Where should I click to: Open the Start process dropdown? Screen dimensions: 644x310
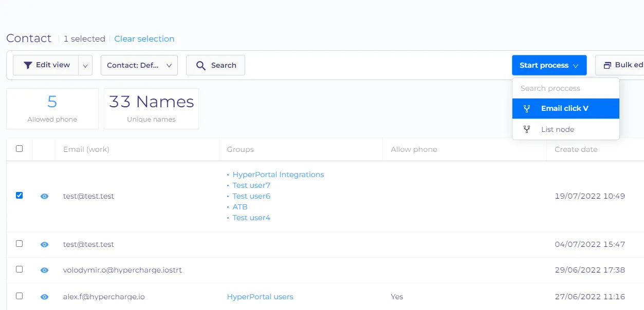(x=549, y=65)
